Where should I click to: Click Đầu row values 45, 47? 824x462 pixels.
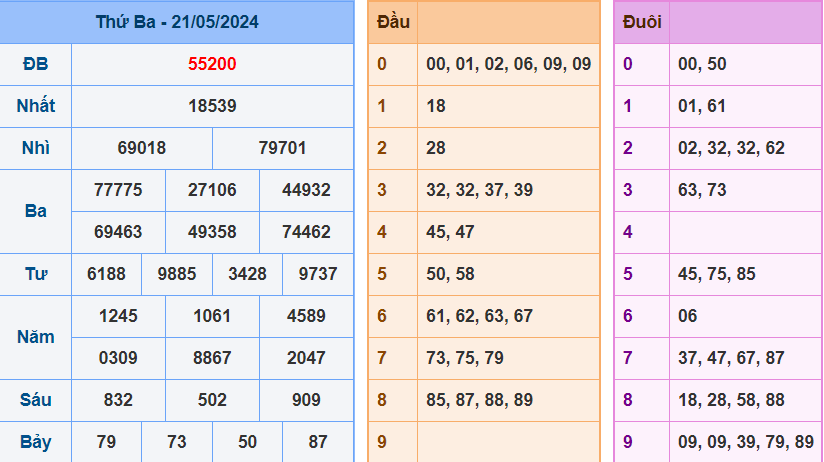(450, 232)
